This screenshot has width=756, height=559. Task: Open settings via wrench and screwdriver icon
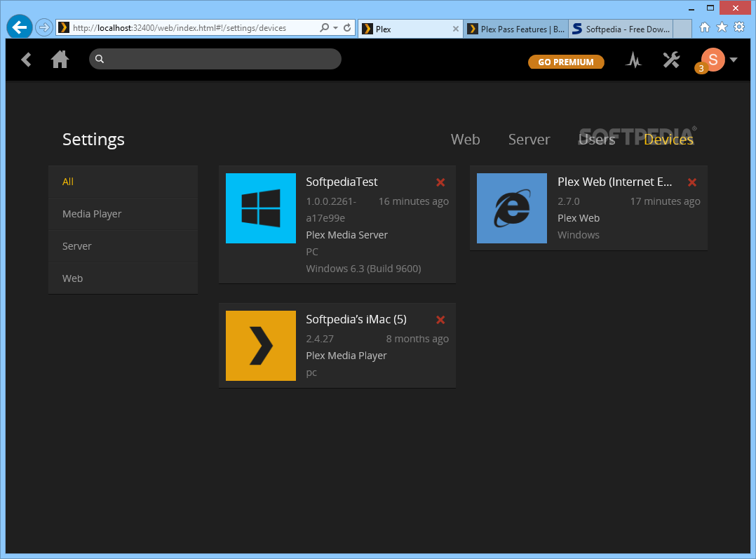[x=670, y=60]
